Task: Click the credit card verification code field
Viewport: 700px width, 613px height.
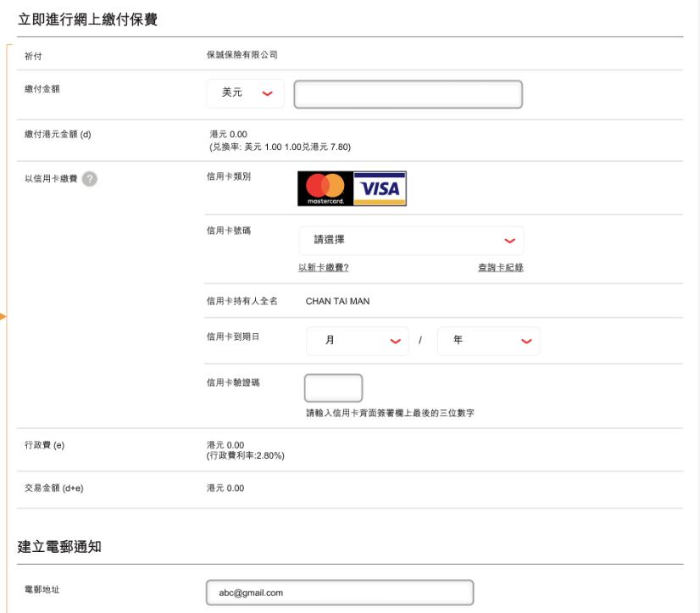Action: [334, 387]
